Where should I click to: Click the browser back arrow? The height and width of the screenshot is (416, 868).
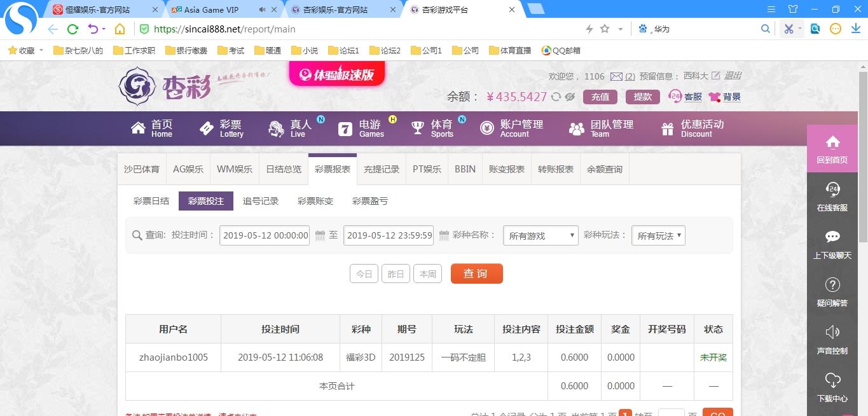click(53, 29)
